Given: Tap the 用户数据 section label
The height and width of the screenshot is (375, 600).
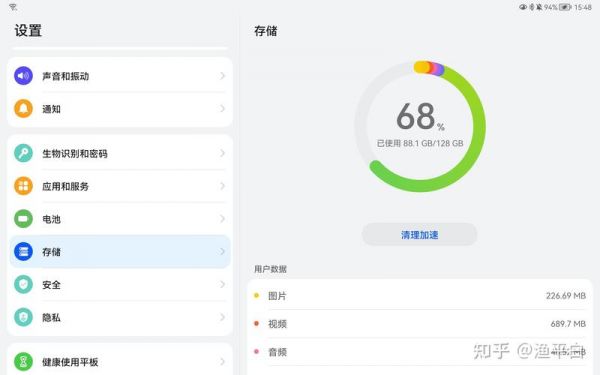Looking at the screenshot, I should pos(270,269).
